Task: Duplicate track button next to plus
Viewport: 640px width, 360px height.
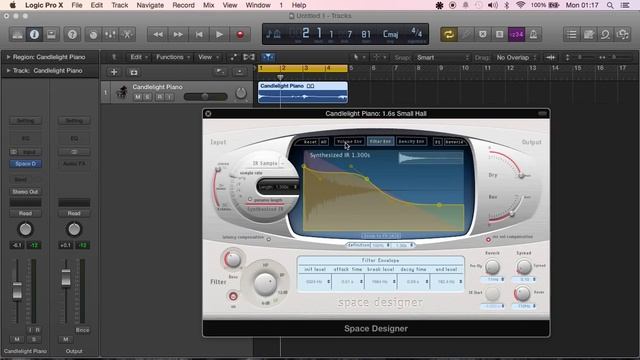Action: tap(133, 72)
